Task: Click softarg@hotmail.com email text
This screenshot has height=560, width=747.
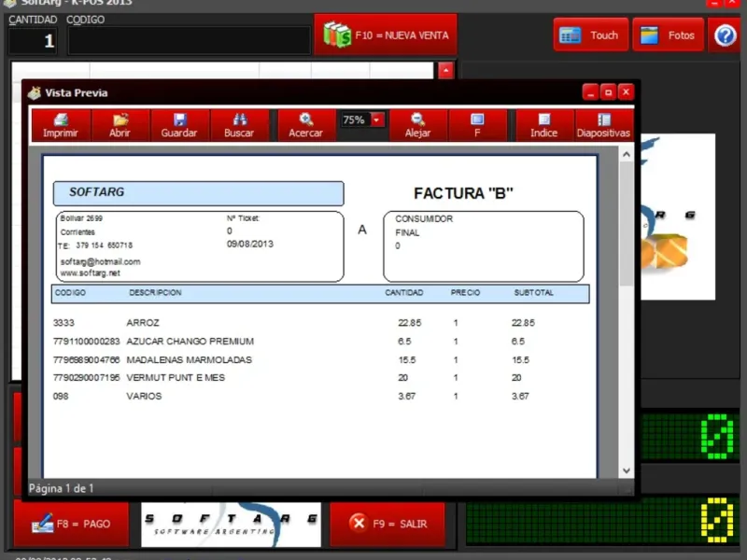Action: click(100, 261)
